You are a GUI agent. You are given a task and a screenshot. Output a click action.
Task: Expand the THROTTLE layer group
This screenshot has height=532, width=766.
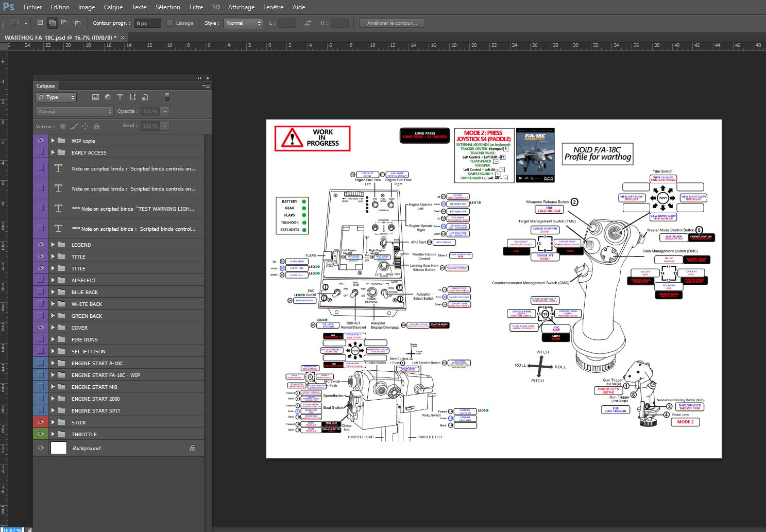click(x=53, y=434)
